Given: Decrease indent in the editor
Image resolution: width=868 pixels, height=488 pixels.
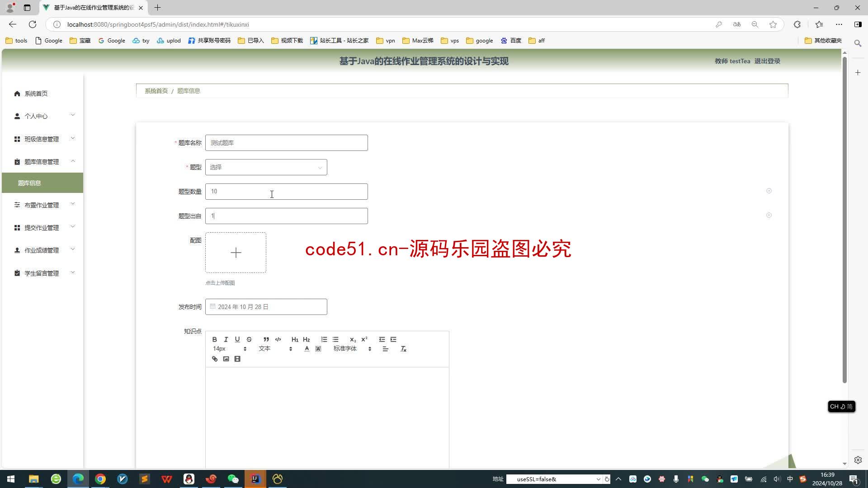Looking at the screenshot, I should pos(382,339).
